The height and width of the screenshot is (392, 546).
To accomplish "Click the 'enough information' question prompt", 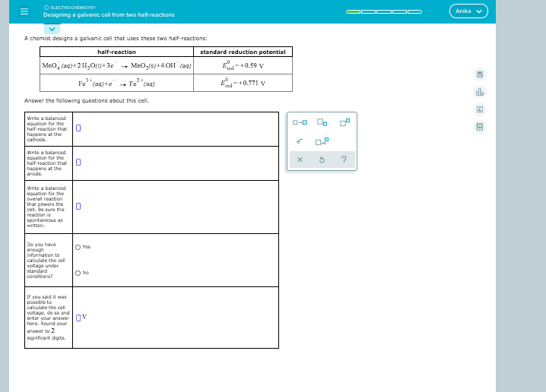I will (x=46, y=261).
